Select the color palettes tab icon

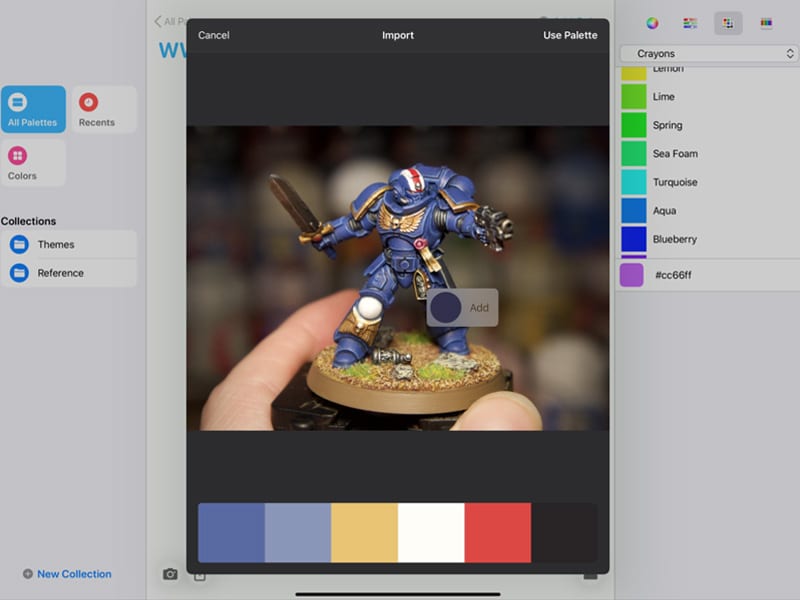[728, 23]
